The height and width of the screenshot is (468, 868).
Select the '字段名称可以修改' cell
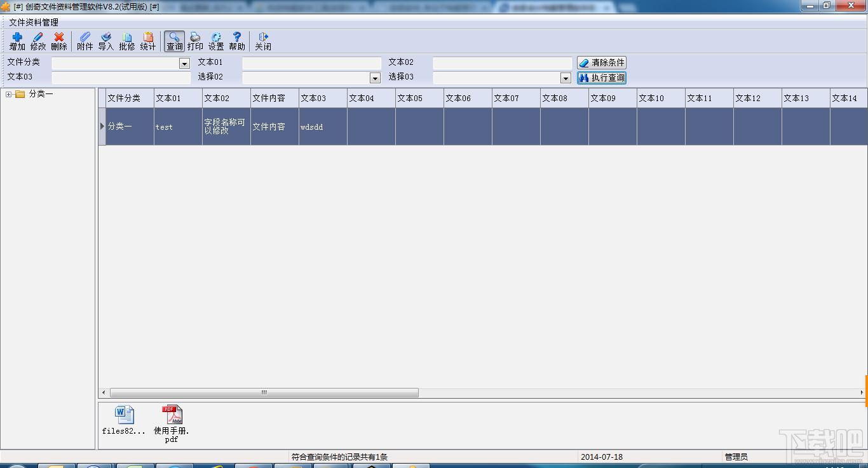pyautogui.click(x=226, y=127)
